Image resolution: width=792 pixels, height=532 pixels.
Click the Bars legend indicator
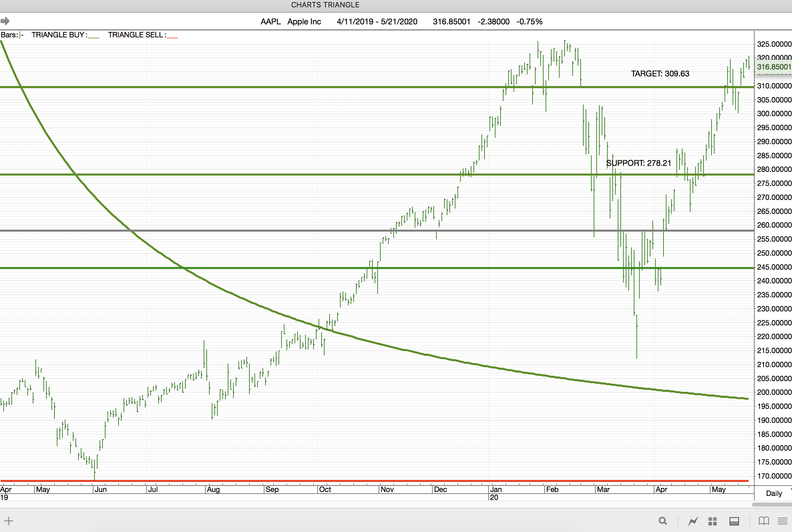(x=12, y=35)
